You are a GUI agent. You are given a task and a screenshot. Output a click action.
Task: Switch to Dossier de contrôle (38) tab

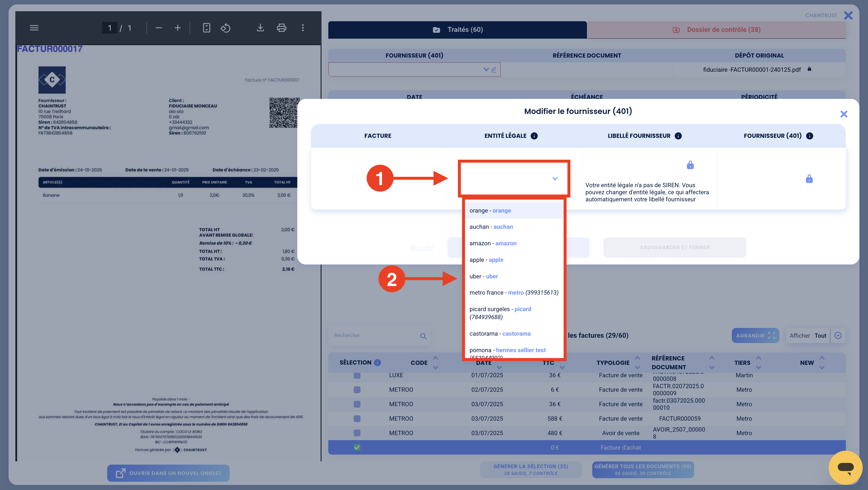[x=716, y=30]
